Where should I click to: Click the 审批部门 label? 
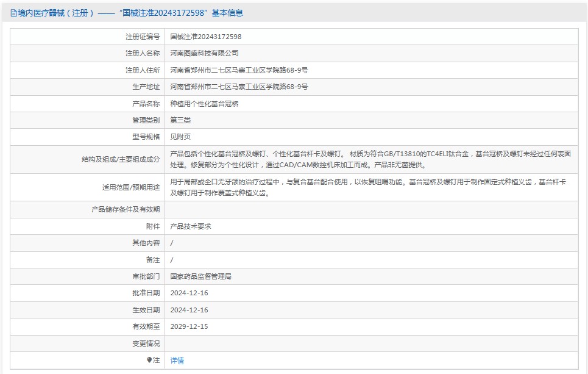coord(146,276)
